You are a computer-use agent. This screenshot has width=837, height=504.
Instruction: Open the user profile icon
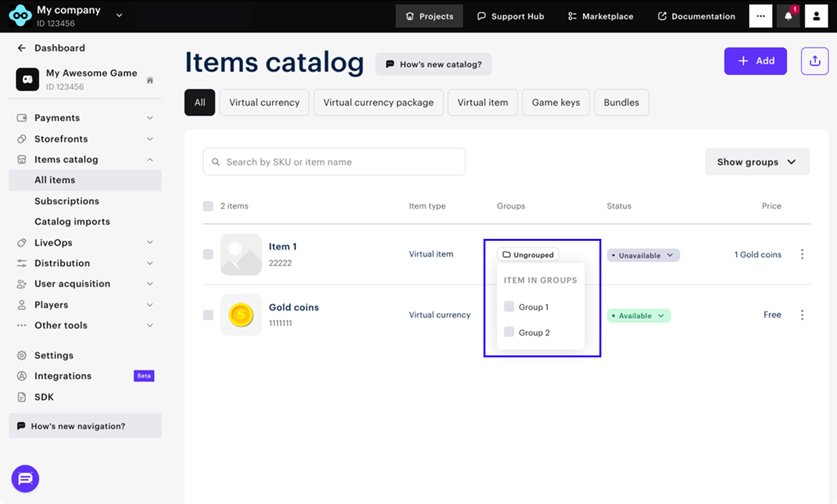[817, 17]
